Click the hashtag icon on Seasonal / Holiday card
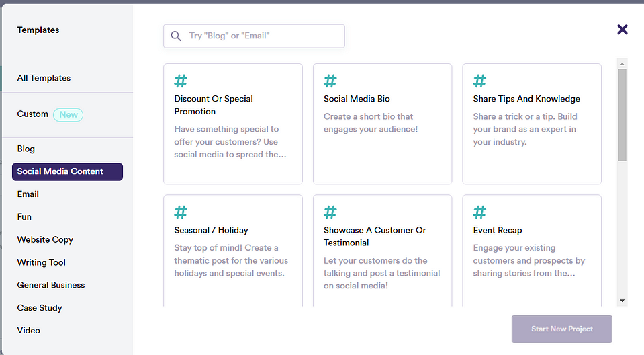This screenshot has height=355, width=644. (181, 212)
